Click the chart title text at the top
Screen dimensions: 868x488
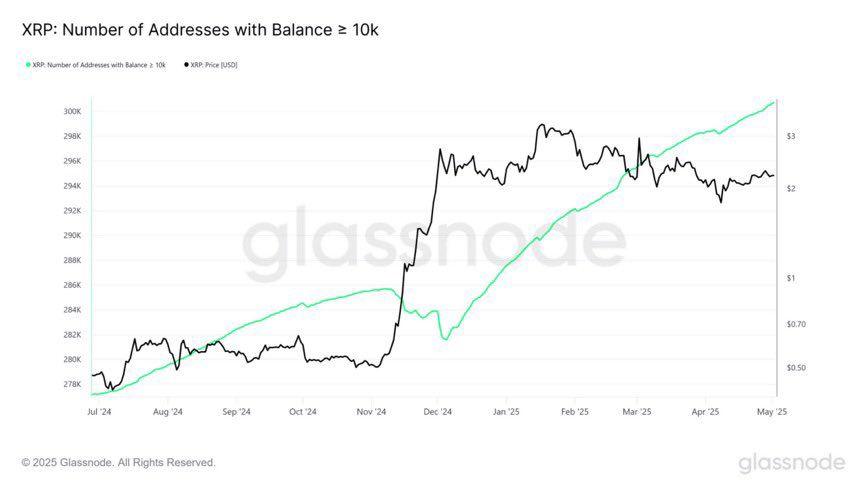200,30
